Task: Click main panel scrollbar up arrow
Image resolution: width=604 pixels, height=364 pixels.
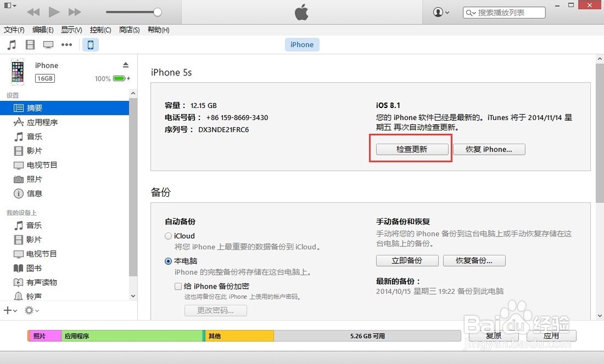Action: [599, 59]
